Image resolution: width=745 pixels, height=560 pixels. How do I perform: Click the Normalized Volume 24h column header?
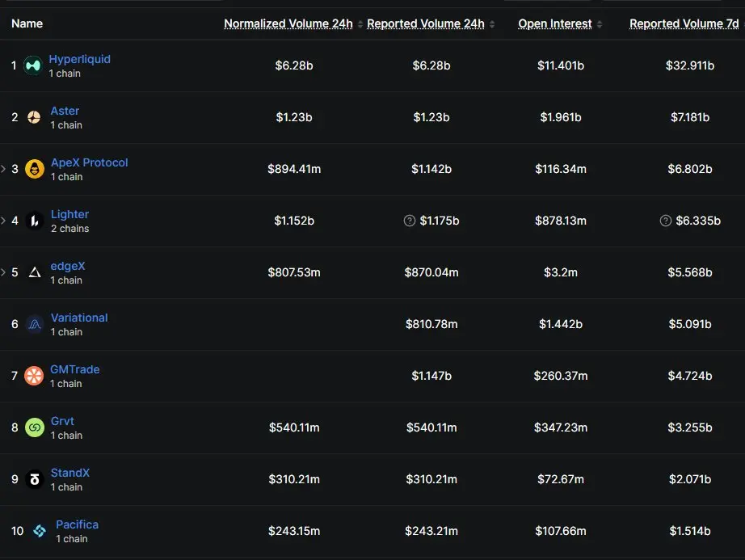click(x=288, y=23)
